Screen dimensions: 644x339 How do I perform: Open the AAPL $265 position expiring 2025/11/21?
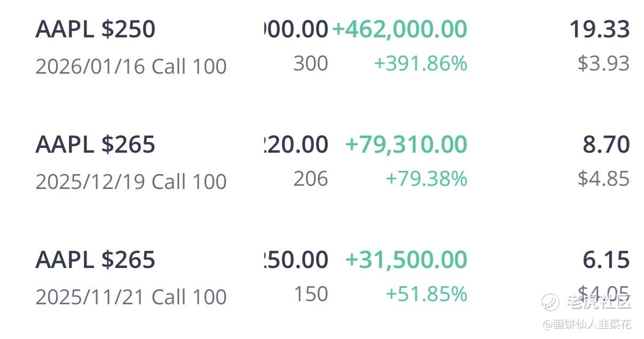coord(95,260)
